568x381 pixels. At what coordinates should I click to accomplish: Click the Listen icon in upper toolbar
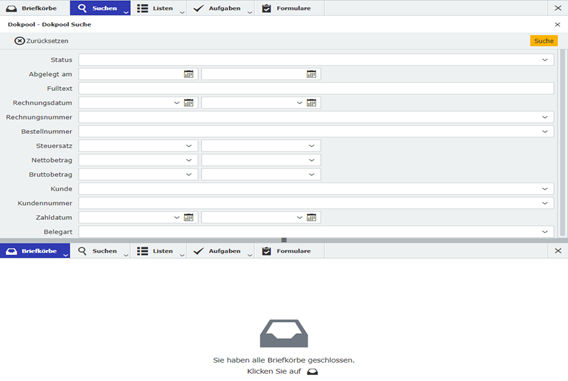[142, 8]
